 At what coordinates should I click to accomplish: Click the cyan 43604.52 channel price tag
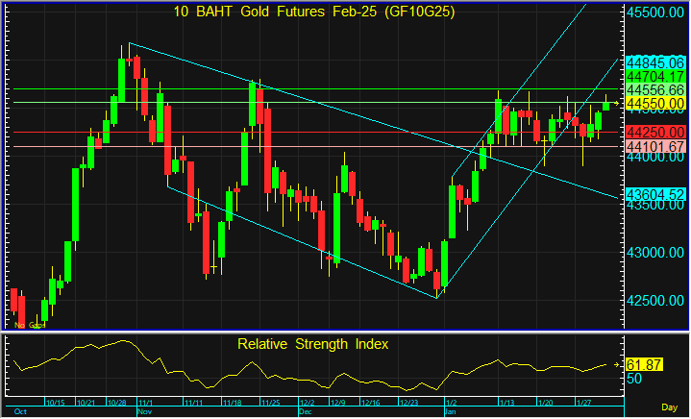655,194
